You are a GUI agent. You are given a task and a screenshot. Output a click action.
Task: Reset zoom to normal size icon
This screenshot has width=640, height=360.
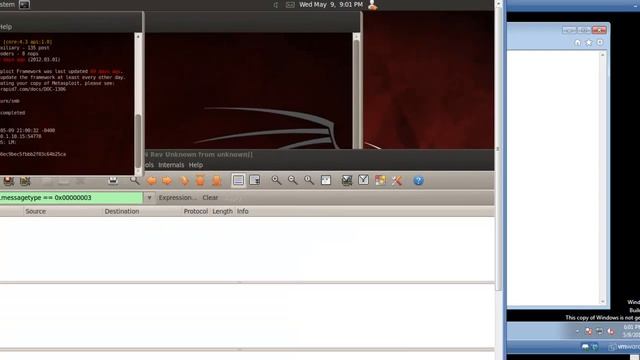(309, 180)
